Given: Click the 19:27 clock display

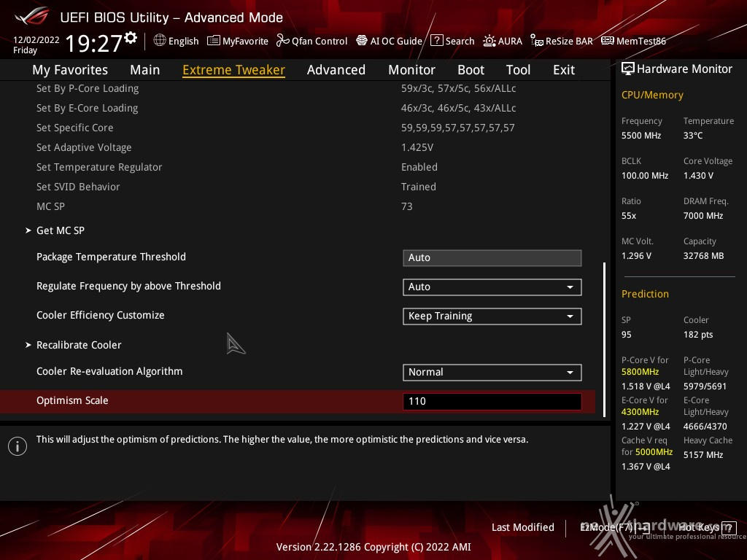Looking at the screenshot, I should point(94,43).
